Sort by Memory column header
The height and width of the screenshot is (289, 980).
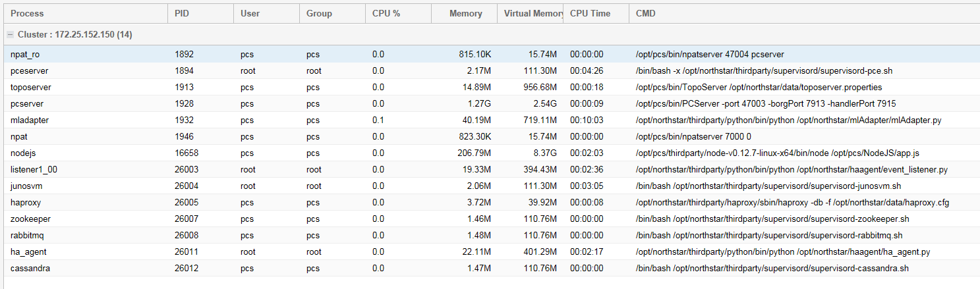point(465,13)
